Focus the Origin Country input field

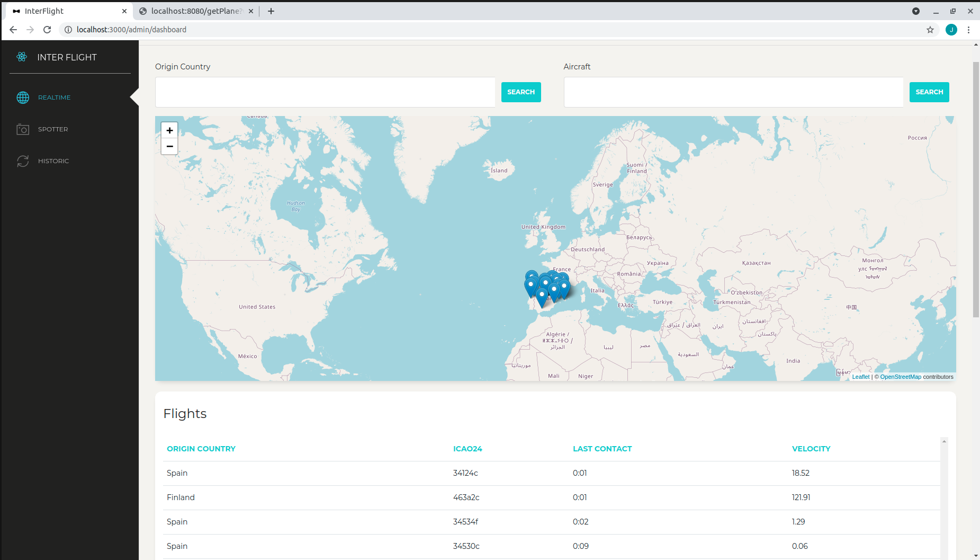pyautogui.click(x=325, y=92)
